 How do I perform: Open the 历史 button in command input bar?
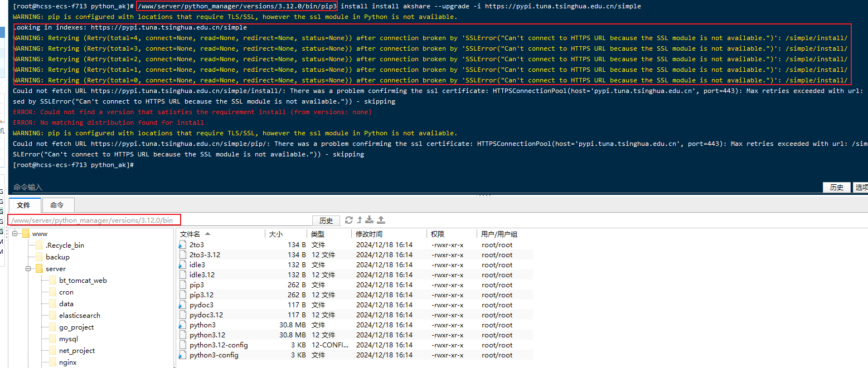point(837,188)
